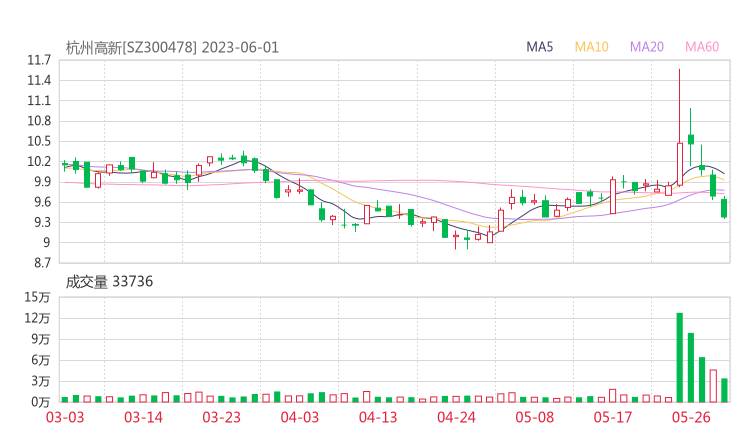Click the 9.6 price axis label

pyautogui.click(x=42, y=203)
